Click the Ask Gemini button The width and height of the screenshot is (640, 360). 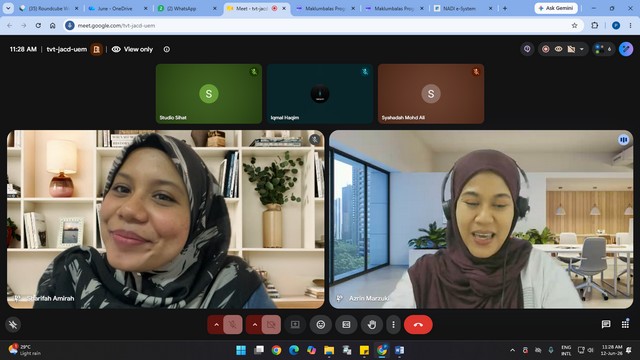[x=556, y=8]
